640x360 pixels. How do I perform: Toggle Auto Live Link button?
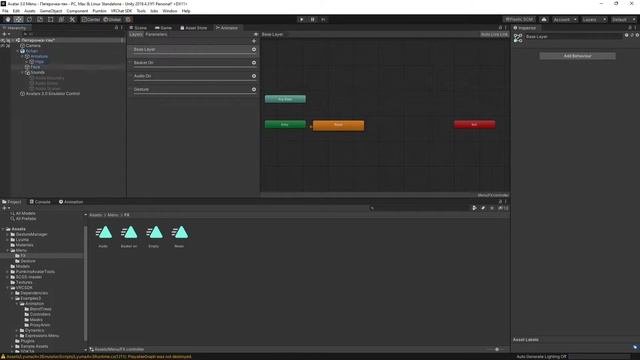[494, 34]
